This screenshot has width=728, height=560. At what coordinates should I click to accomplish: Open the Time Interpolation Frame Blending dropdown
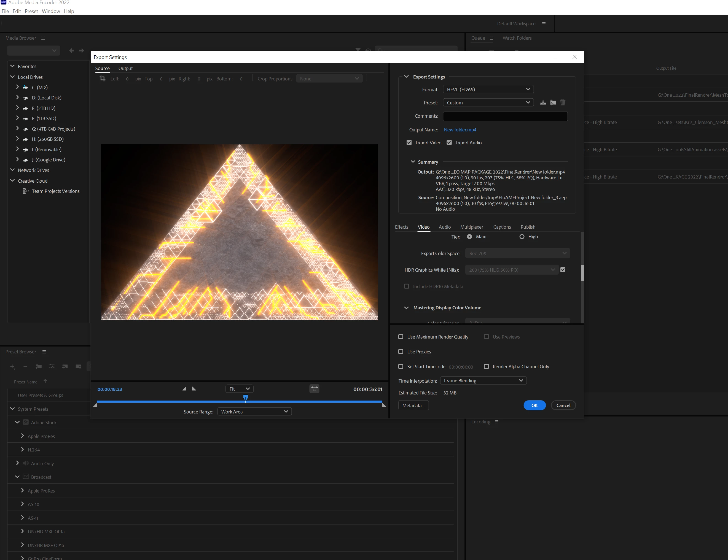coord(483,380)
